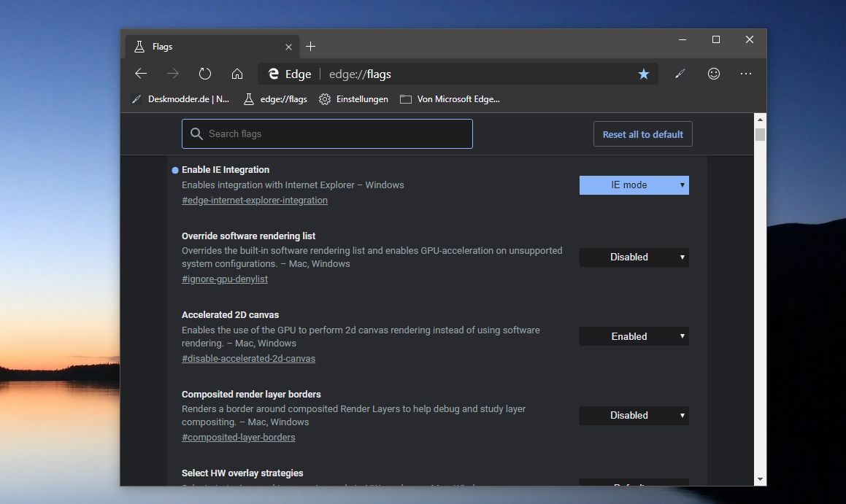This screenshot has width=846, height=504.
Task: Click the Enable IE Integration heading
Action: (226, 170)
